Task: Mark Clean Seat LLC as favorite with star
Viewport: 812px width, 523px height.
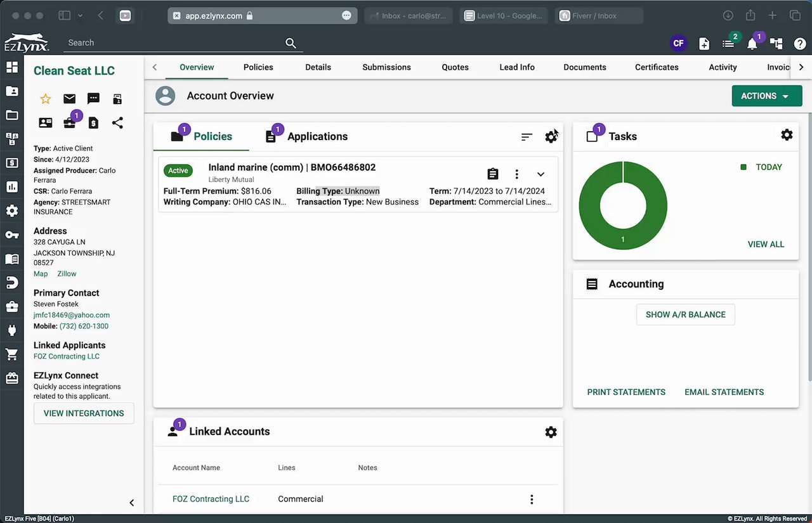Action: pos(46,99)
